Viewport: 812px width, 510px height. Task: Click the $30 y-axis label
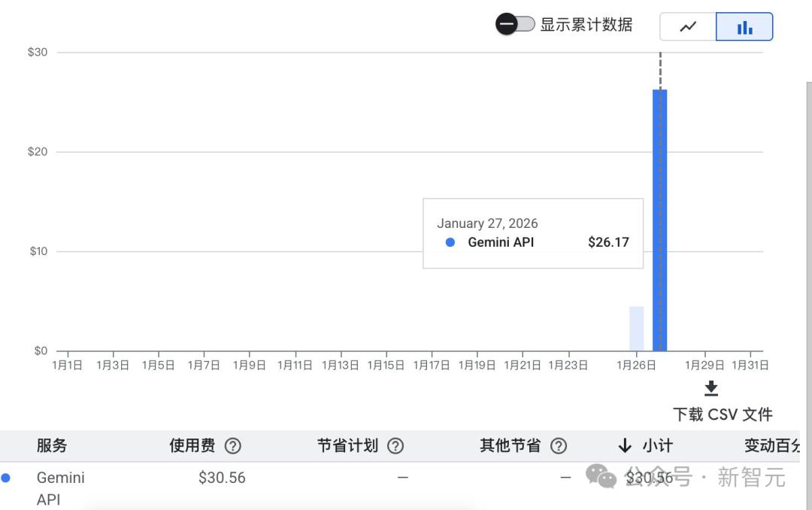coord(38,52)
